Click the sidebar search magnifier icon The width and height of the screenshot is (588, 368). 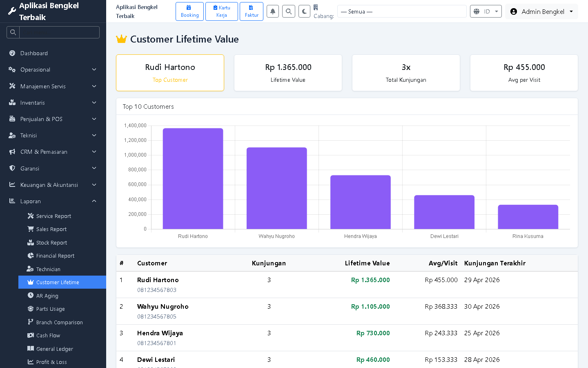point(13,32)
